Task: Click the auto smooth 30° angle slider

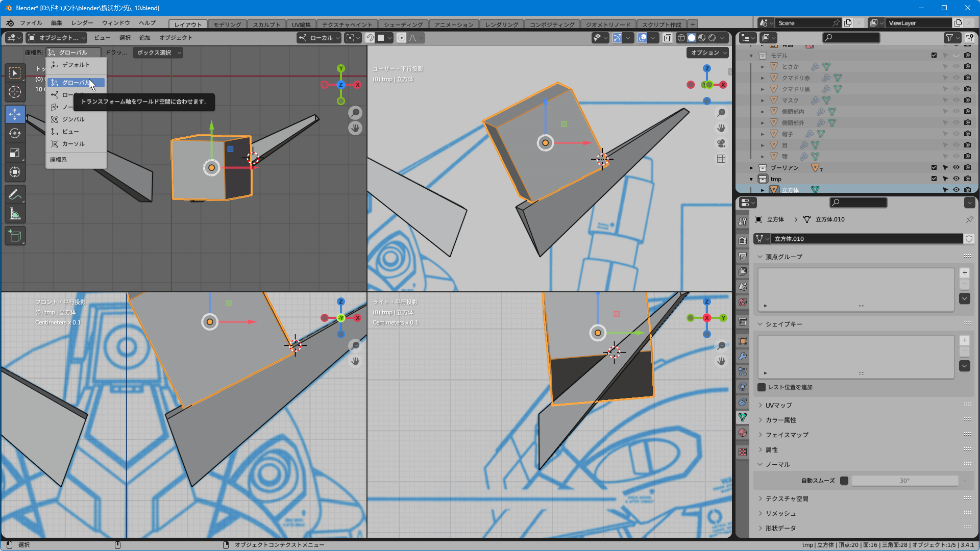Action: tap(904, 481)
